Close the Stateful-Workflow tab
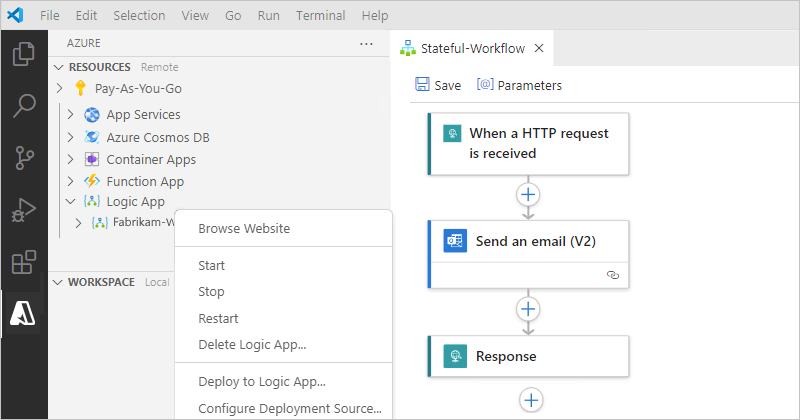This screenshot has height=420, width=800. pos(538,48)
